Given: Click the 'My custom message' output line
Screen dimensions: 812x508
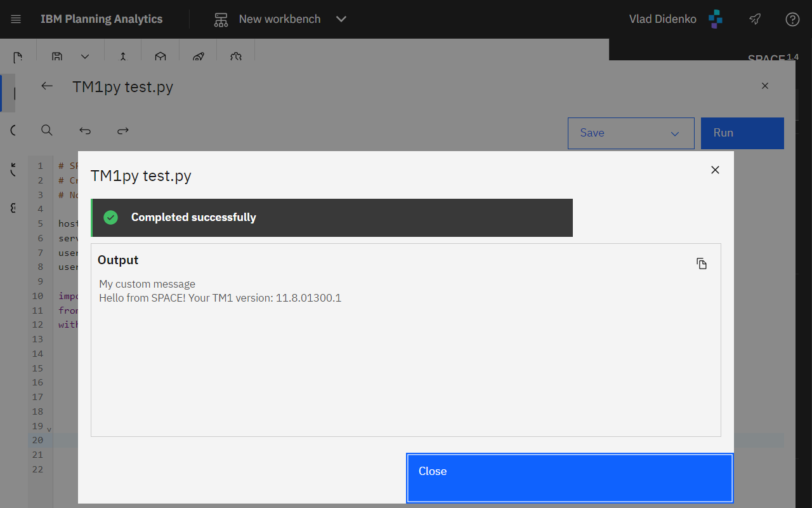Looking at the screenshot, I should click(x=147, y=284).
